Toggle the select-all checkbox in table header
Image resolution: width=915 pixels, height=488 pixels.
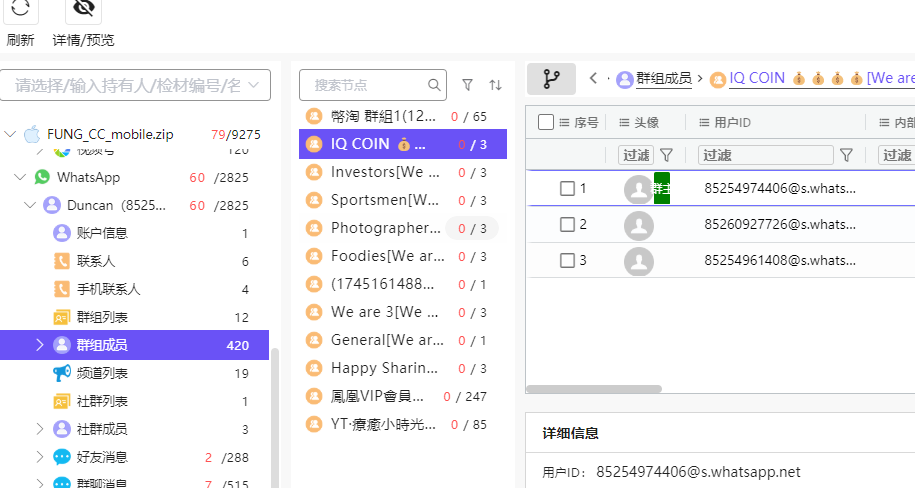546,122
